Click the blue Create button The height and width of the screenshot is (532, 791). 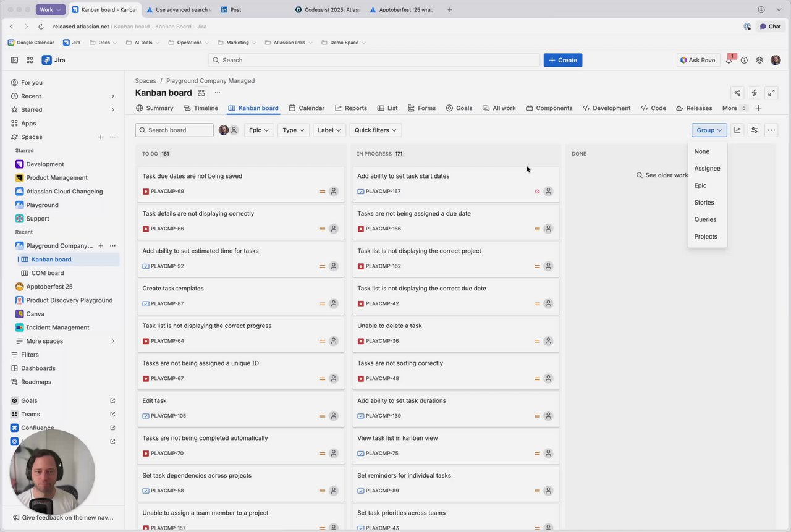563,60
